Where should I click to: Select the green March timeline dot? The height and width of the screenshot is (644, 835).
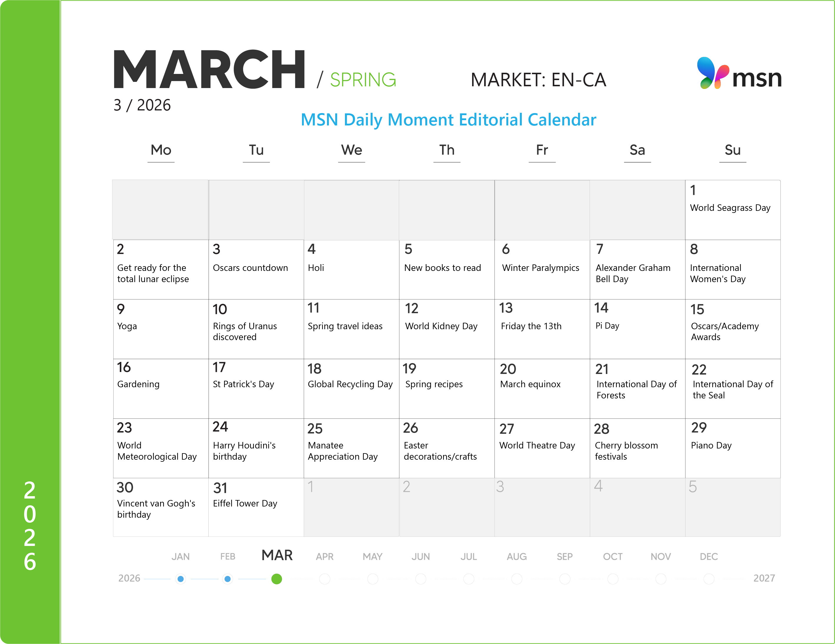pyautogui.click(x=276, y=579)
